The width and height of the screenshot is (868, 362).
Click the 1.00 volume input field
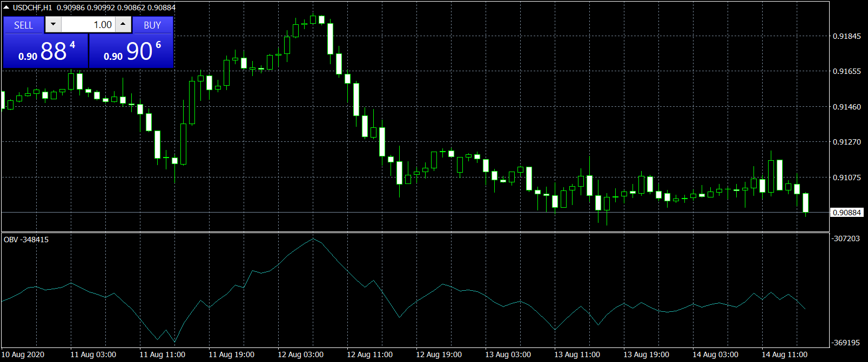pos(88,25)
